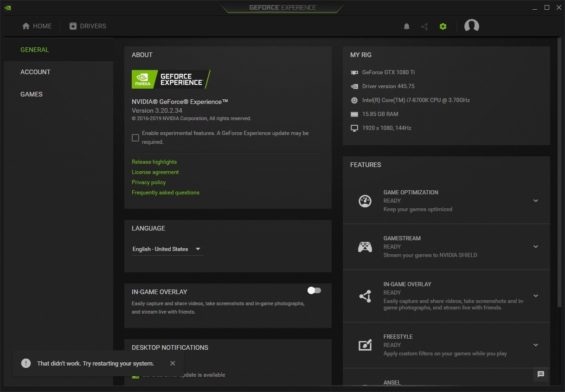Click 'Desktop Notifications' heading
This screenshot has width=565, height=392.
pyautogui.click(x=170, y=347)
